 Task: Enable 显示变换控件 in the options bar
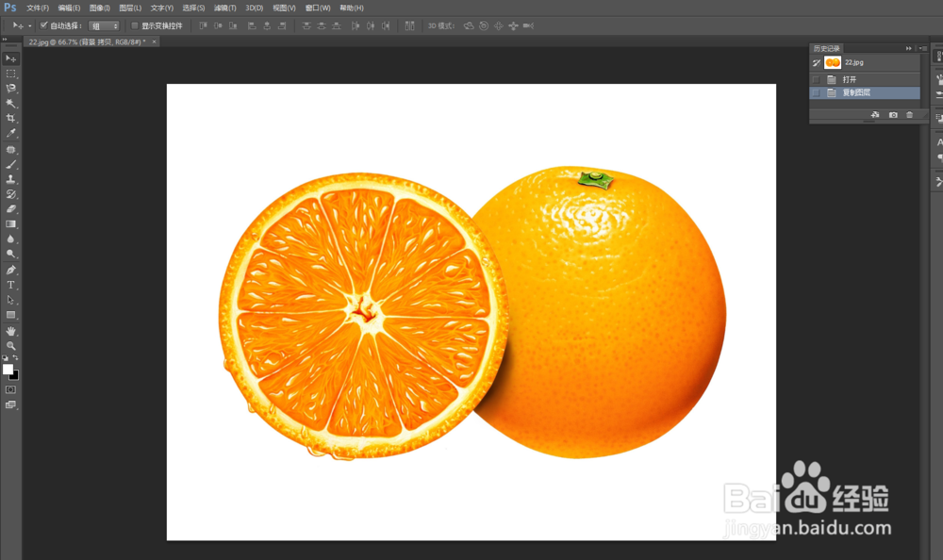[x=134, y=25]
